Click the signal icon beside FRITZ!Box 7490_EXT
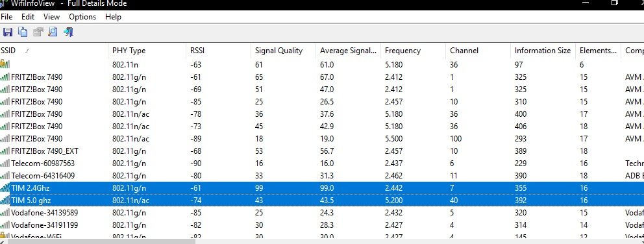 point(5,151)
